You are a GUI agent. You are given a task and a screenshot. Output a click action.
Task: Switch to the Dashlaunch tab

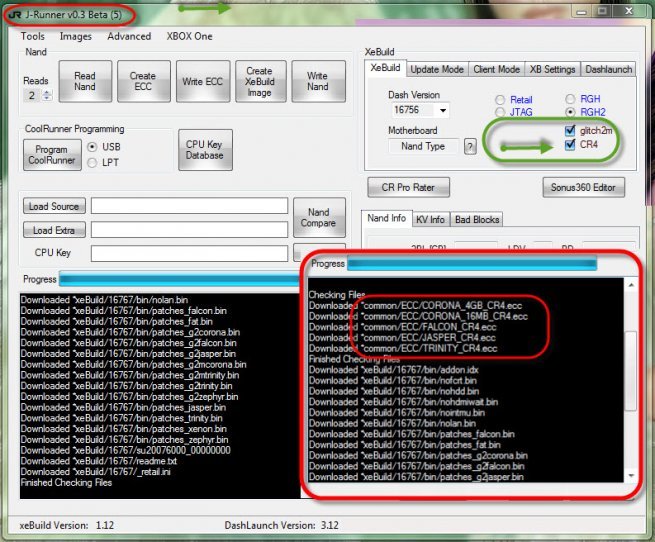click(x=608, y=69)
